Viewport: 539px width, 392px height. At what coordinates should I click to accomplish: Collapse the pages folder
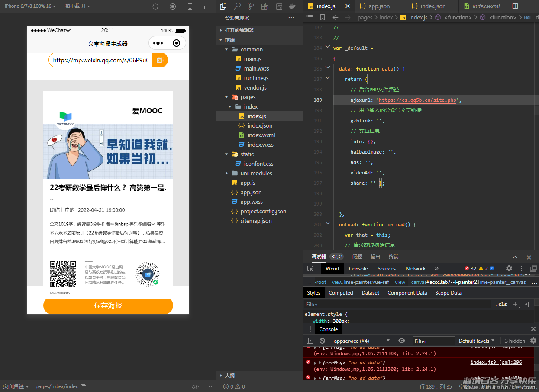[x=226, y=97]
